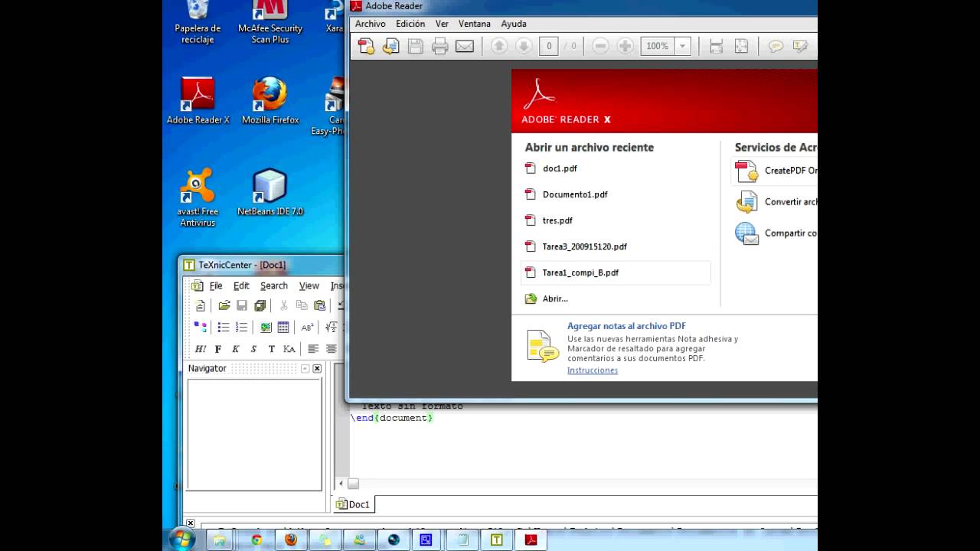
Task: Click the Copy icon in TeXnicCenter
Action: (302, 305)
